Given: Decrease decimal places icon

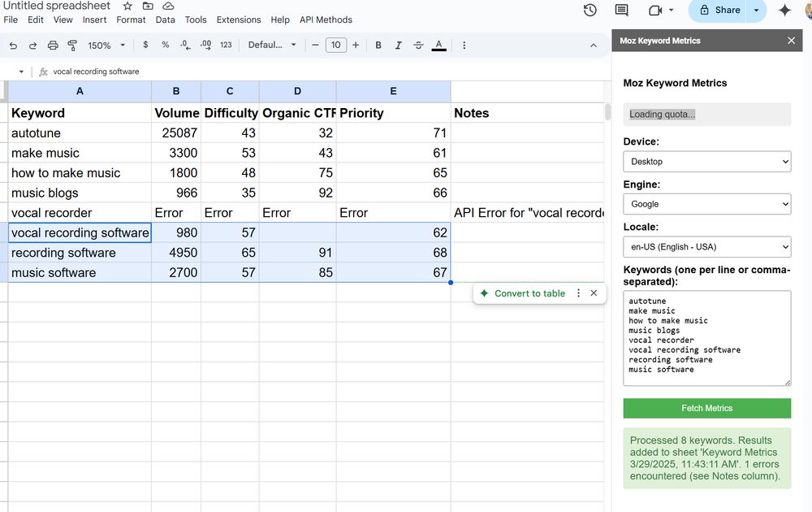Looking at the screenshot, I should [x=185, y=45].
